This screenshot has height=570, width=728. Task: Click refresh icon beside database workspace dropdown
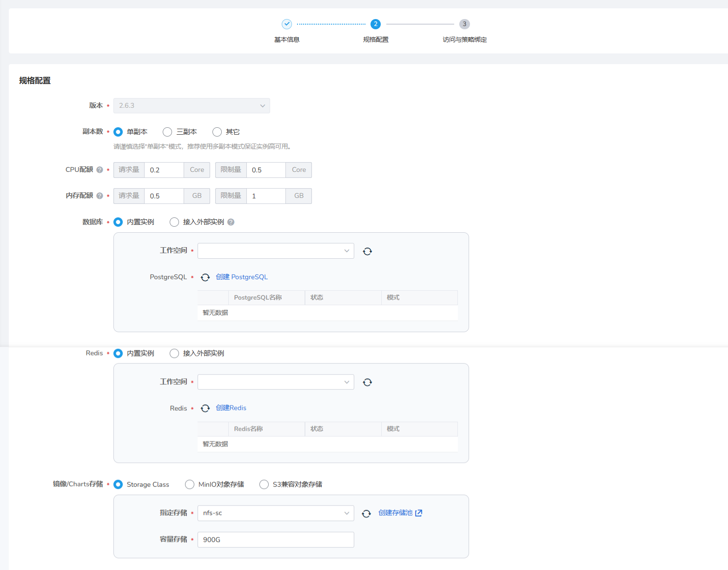[367, 251]
